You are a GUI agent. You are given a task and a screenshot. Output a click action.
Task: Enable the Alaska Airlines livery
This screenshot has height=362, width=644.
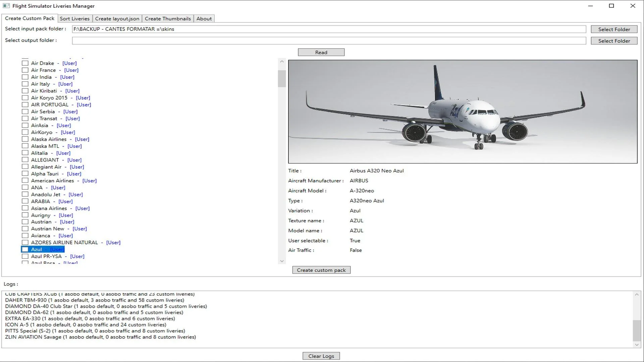[x=25, y=139]
